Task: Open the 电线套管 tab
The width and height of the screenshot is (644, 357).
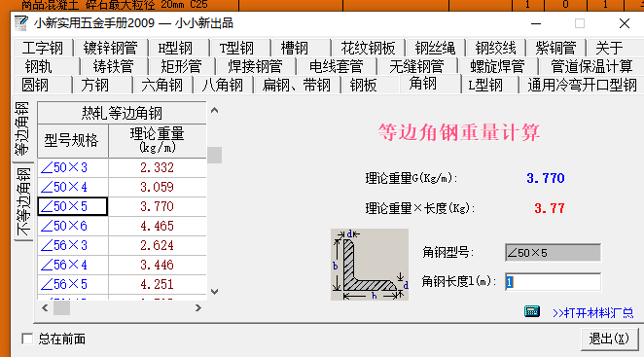Action: coord(336,66)
